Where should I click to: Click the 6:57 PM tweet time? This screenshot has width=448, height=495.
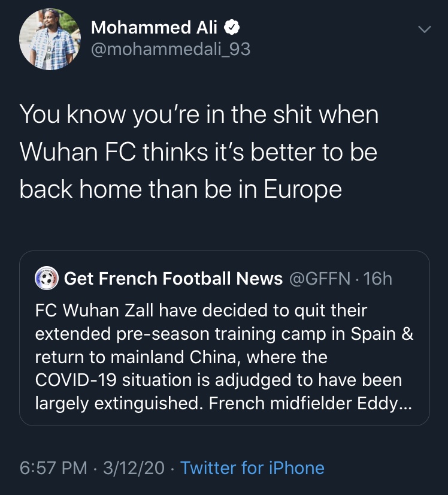point(53,467)
